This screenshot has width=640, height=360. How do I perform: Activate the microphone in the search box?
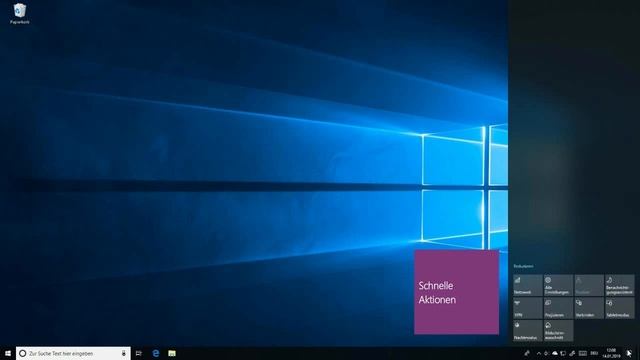click(x=124, y=353)
